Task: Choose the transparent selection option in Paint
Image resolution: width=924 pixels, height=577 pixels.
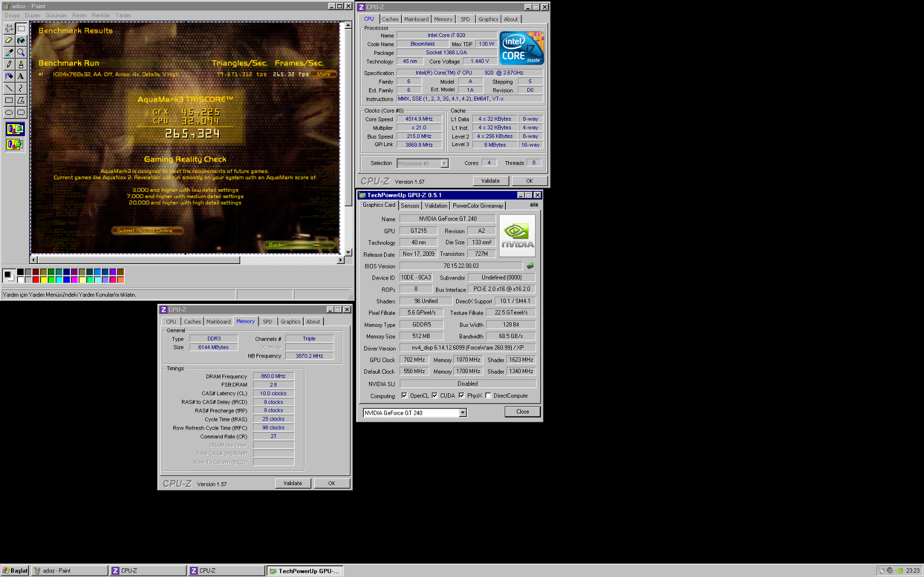Action: [15, 144]
